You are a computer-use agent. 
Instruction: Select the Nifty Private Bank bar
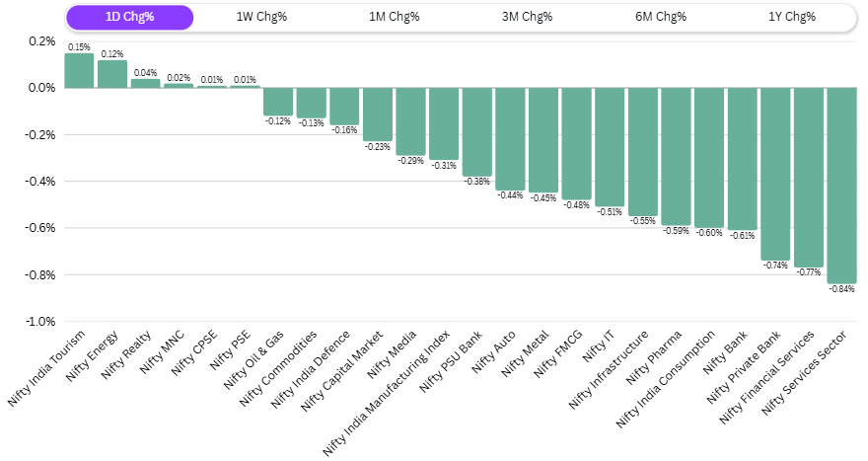(x=775, y=174)
